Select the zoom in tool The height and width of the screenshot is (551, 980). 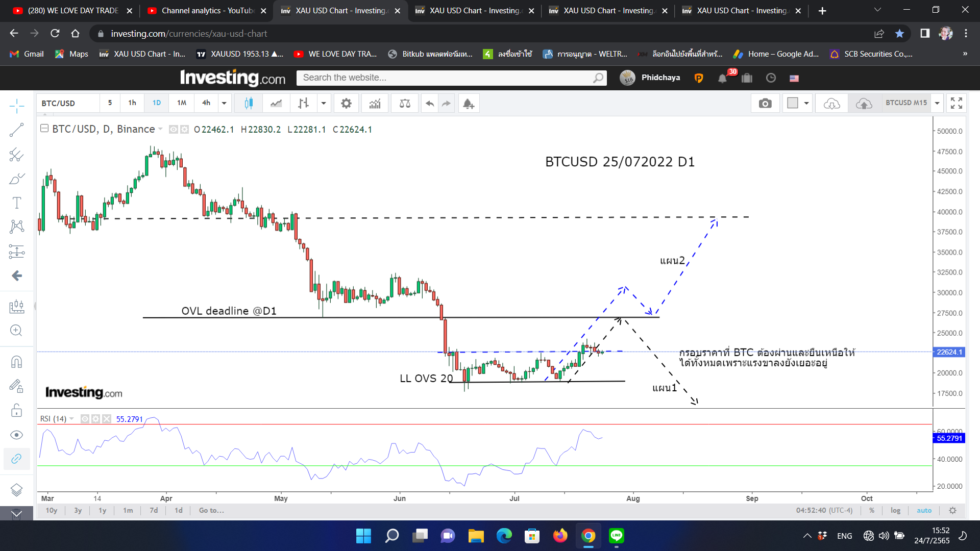click(x=16, y=330)
